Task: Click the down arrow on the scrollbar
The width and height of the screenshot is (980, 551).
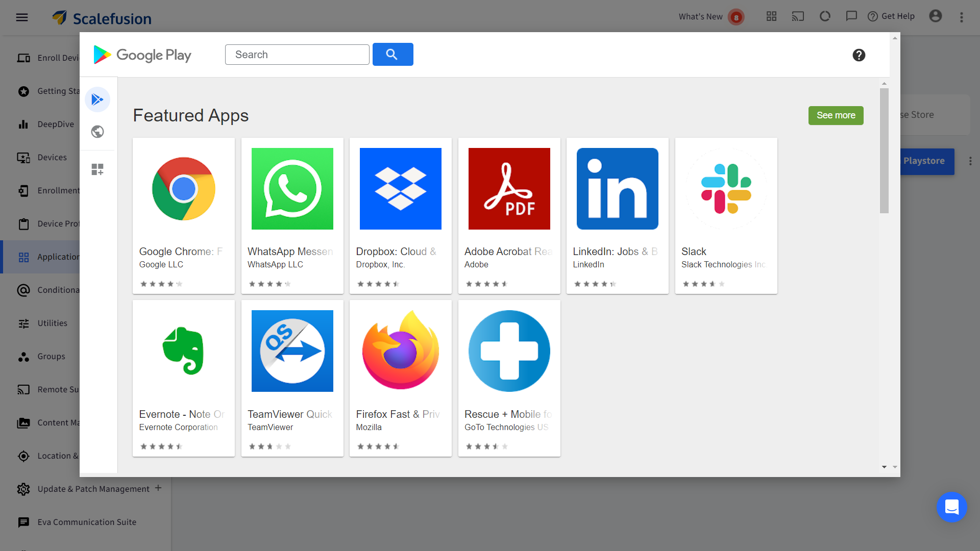Action: click(884, 466)
